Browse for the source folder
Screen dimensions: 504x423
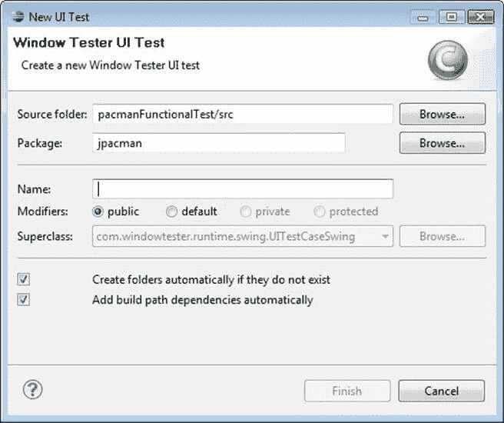pyautogui.click(x=443, y=114)
